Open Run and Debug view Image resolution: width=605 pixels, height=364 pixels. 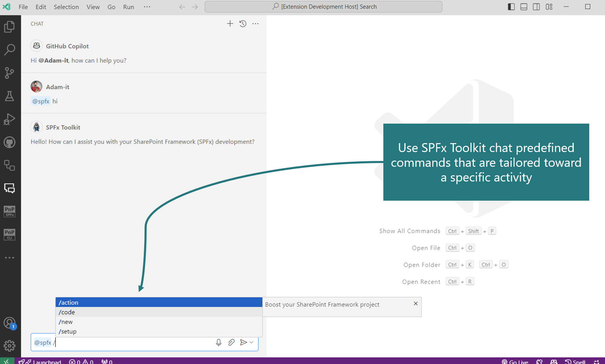[x=10, y=119]
